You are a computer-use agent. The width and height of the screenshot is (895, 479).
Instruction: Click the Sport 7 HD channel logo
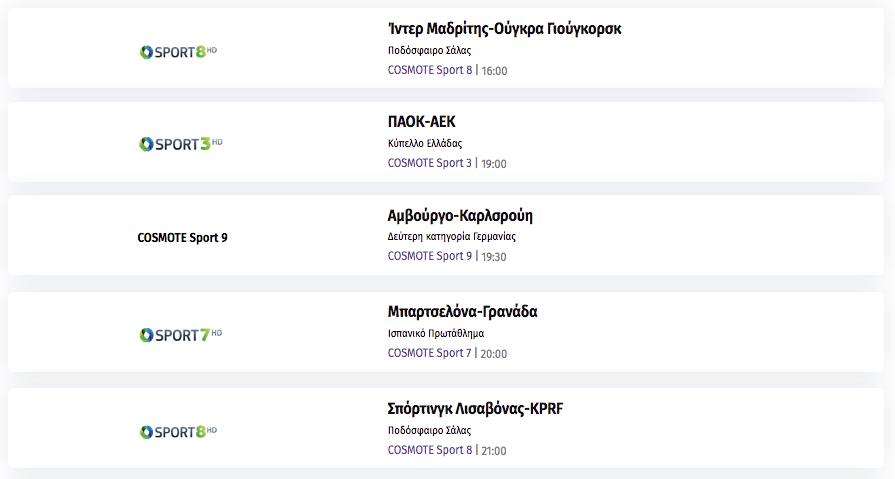coord(180,335)
